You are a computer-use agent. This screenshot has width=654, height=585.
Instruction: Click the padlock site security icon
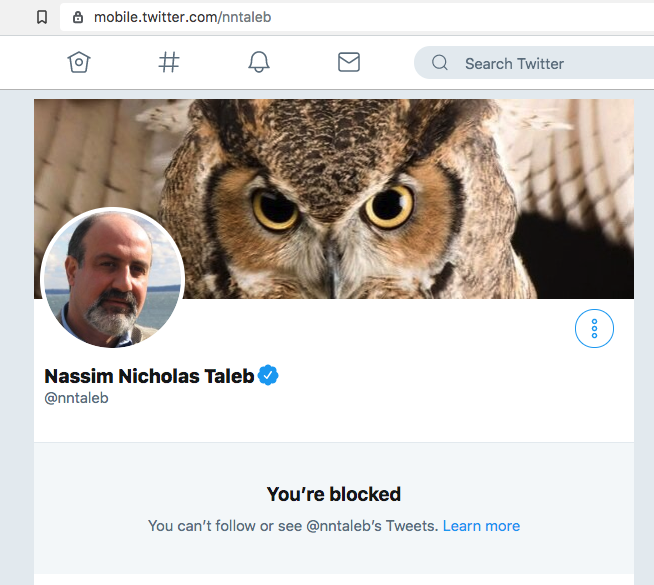coord(78,17)
